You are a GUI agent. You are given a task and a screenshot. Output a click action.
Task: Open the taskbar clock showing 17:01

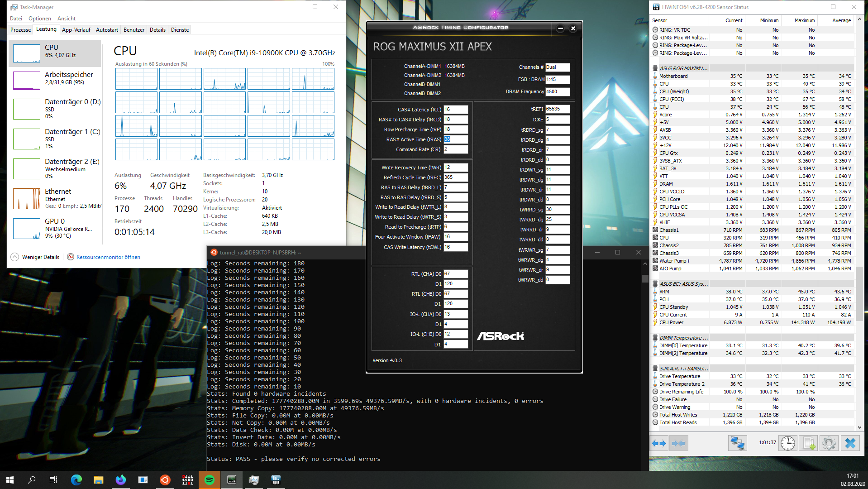tap(853, 480)
